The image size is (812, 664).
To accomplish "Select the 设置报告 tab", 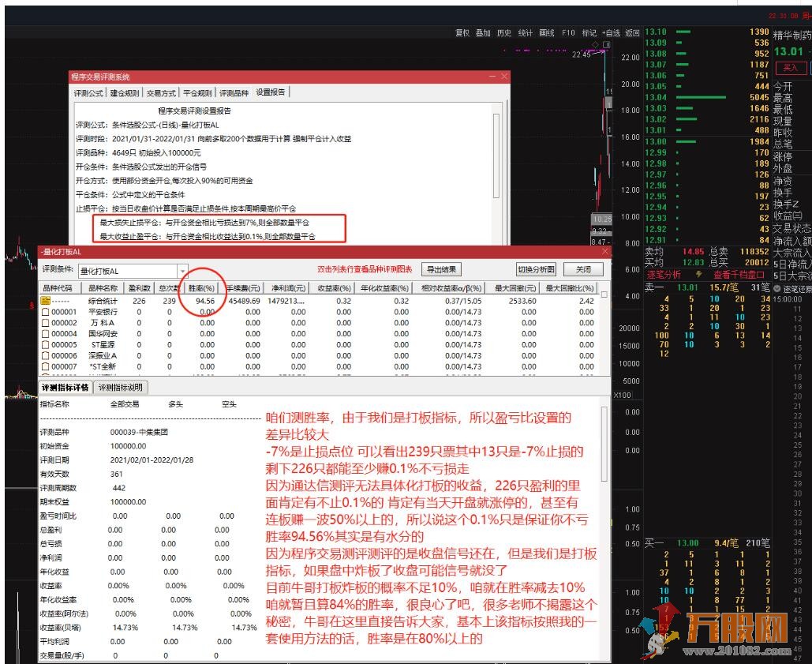I will pyautogui.click(x=271, y=92).
